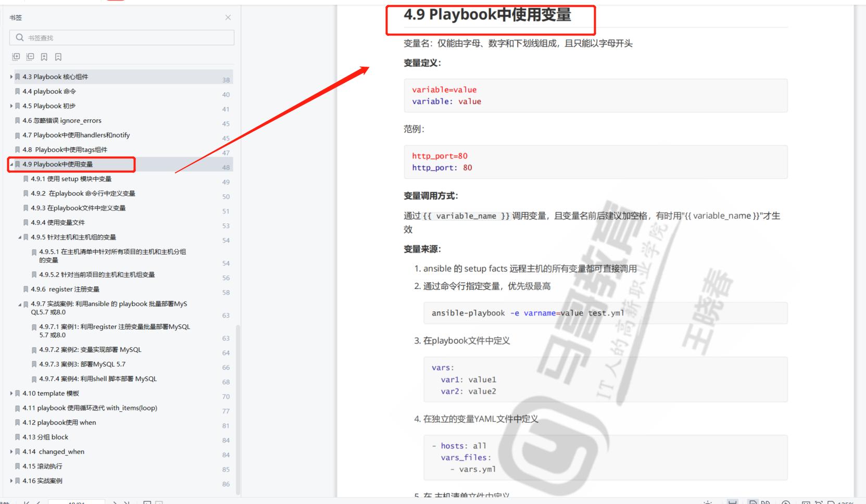Image resolution: width=866 pixels, height=504 pixels.
Task: Click the code line var2: value2
Action: click(x=468, y=392)
